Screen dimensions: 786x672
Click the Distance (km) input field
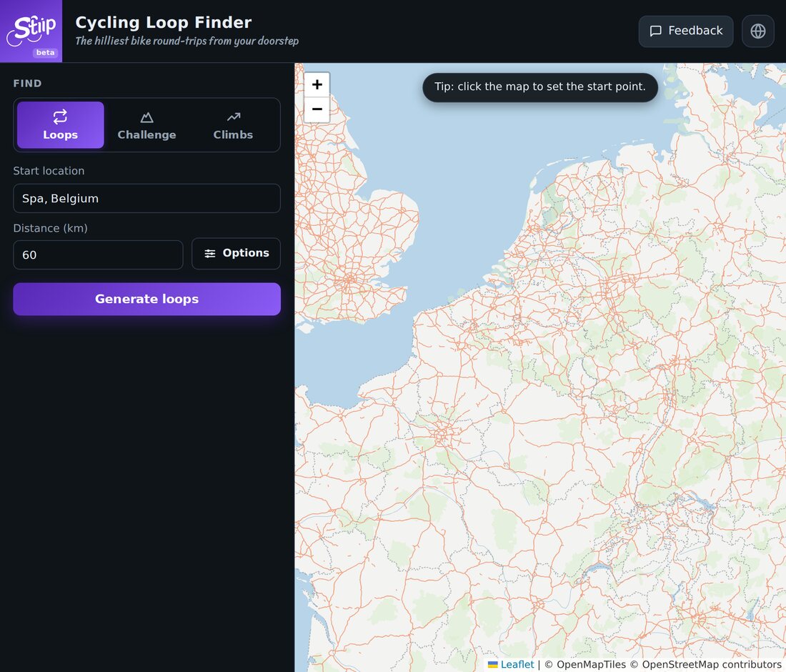coord(99,255)
